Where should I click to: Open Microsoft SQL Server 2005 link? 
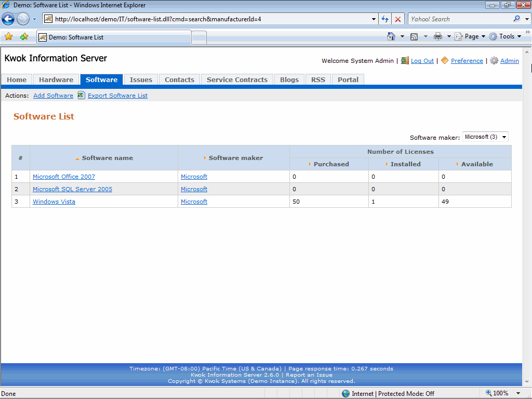tap(72, 189)
